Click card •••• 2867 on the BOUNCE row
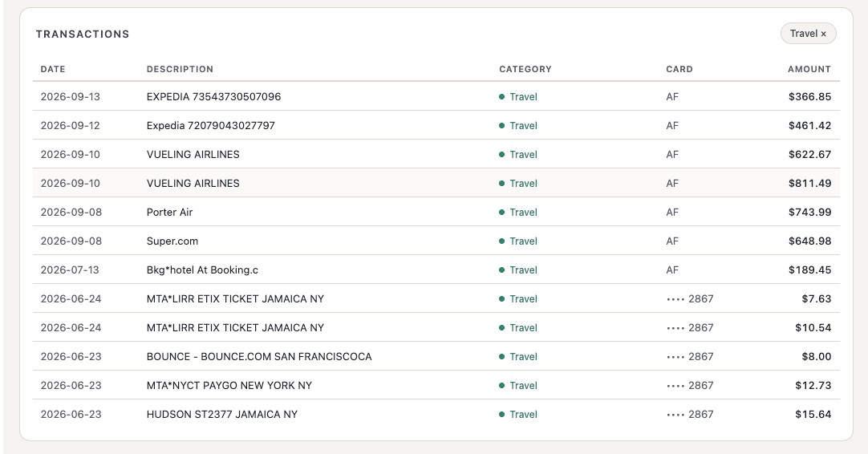 click(x=690, y=357)
